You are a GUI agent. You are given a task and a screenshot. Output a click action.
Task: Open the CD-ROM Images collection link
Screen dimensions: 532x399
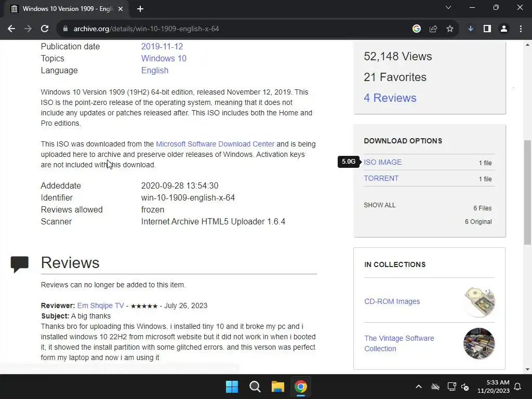pyautogui.click(x=392, y=301)
